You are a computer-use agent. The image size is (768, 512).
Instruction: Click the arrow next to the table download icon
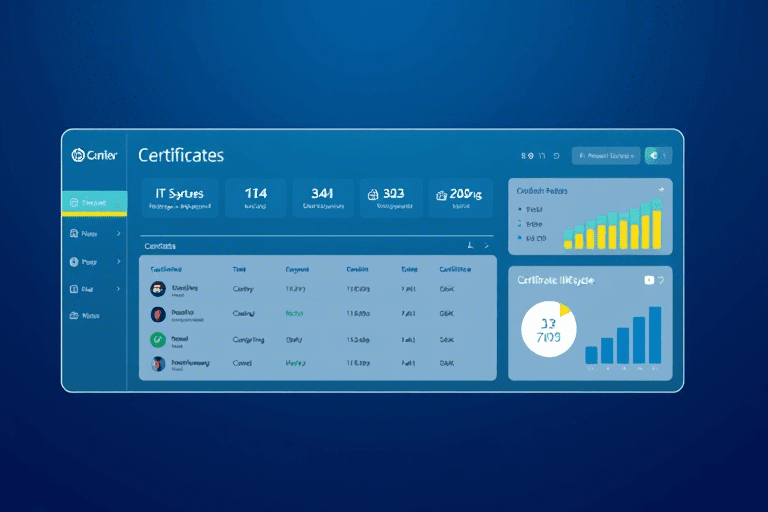[x=486, y=245]
